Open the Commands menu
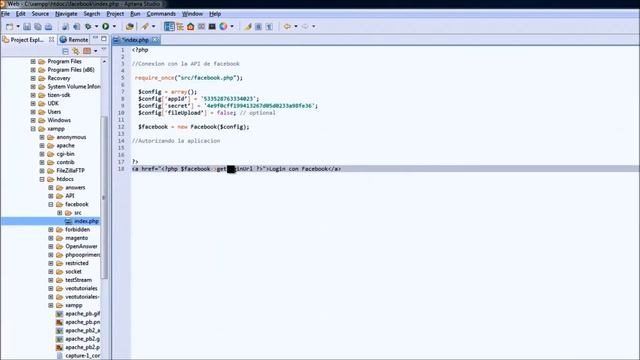This screenshot has height=360, width=640. pos(161,14)
